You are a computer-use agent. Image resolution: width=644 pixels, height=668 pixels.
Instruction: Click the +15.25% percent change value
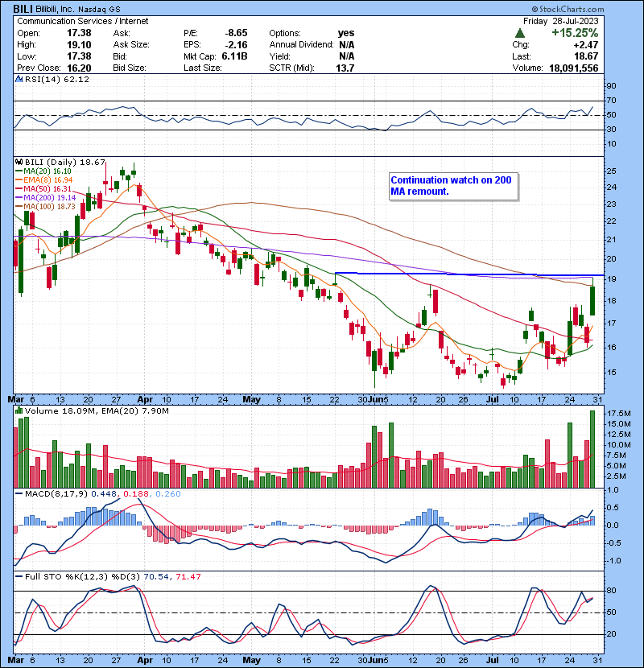tap(575, 33)
